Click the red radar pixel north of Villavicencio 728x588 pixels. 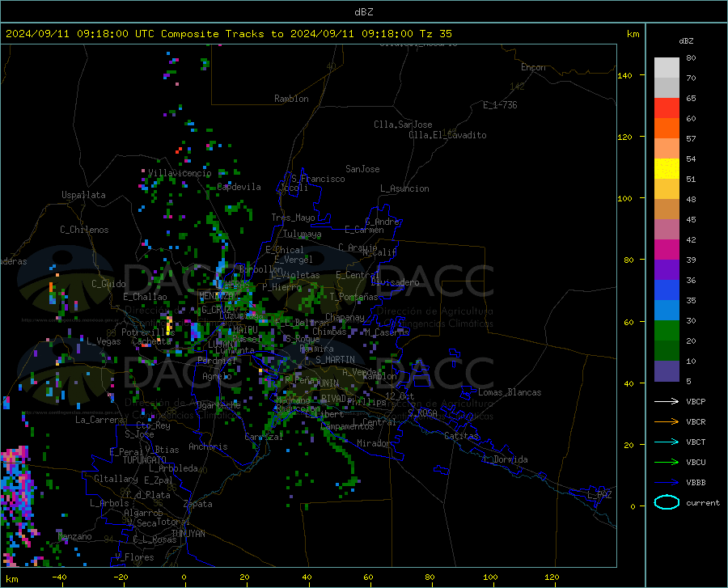pos(179,150)
